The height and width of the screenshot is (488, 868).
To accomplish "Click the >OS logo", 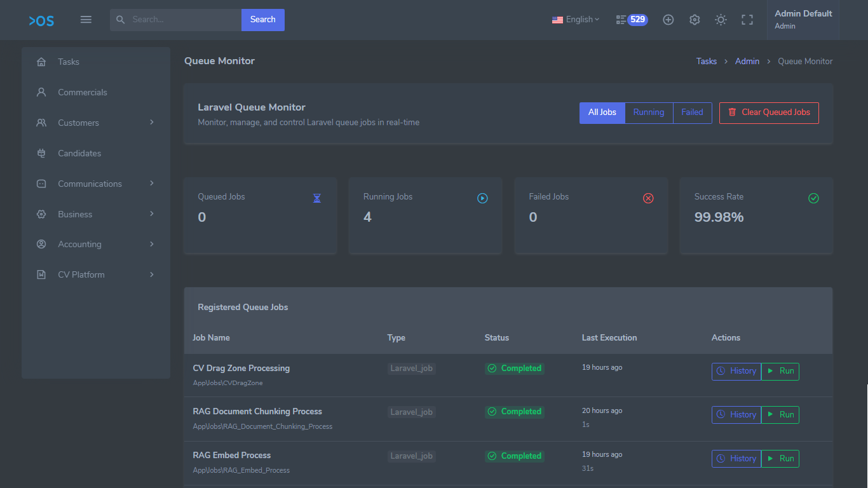I will pyautogui.click(x=41, y=20).
